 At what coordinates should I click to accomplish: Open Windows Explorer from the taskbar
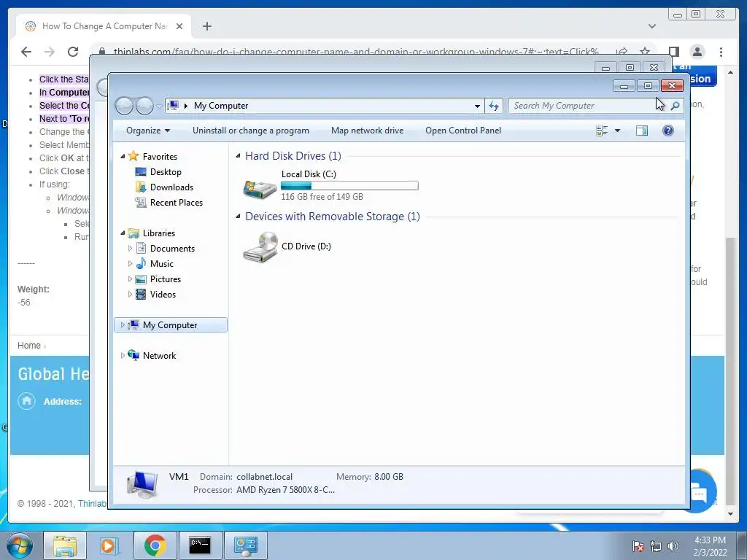pos(65,545)
